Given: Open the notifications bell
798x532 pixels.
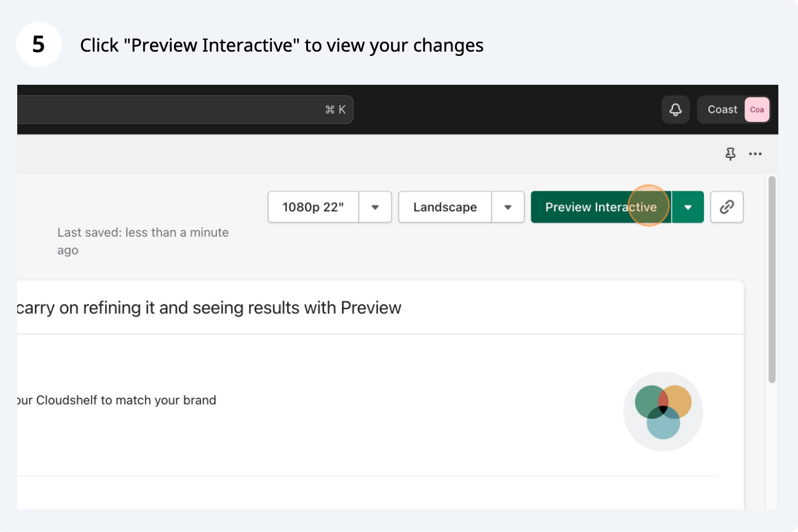Looking at the screenshot, I should [676, 109].
